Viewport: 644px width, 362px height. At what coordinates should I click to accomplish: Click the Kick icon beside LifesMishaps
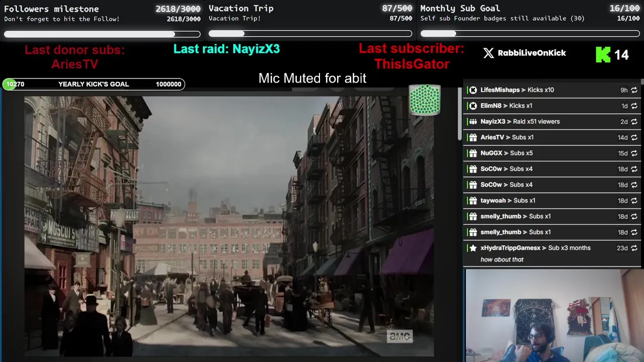coord(473,90)
